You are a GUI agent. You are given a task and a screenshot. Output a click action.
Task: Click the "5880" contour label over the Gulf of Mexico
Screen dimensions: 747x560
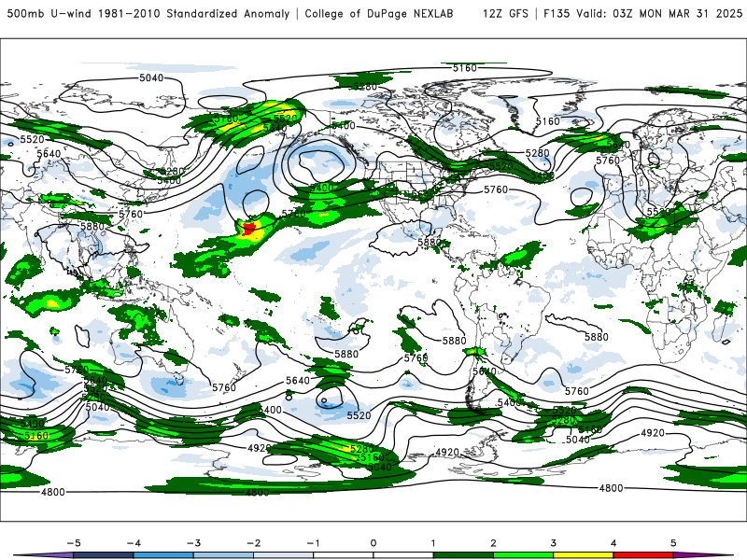tap(430, 243)
